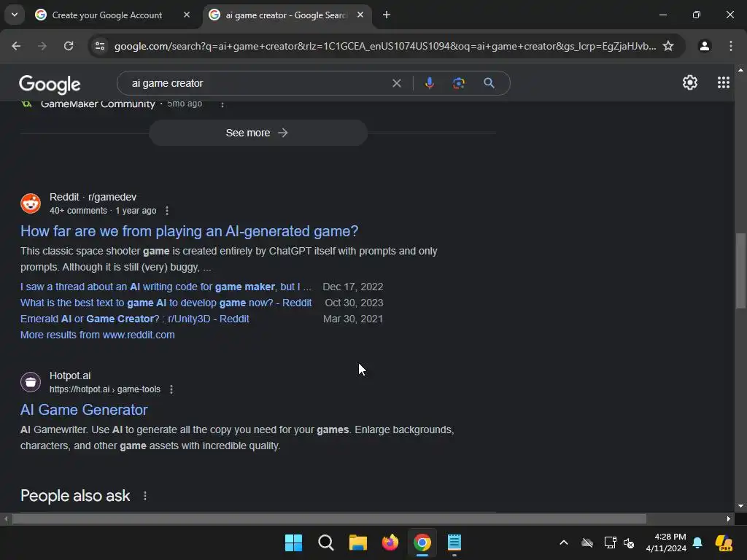Open What is the best text to game AI link
This screenshot has width=747, height=560.
coord(166,303)
